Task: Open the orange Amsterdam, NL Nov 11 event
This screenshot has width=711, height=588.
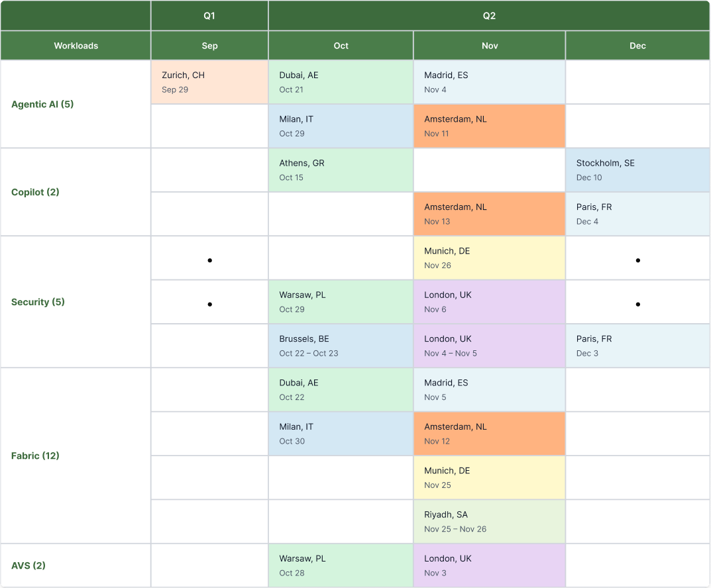Action: click(x=489, y=126)
